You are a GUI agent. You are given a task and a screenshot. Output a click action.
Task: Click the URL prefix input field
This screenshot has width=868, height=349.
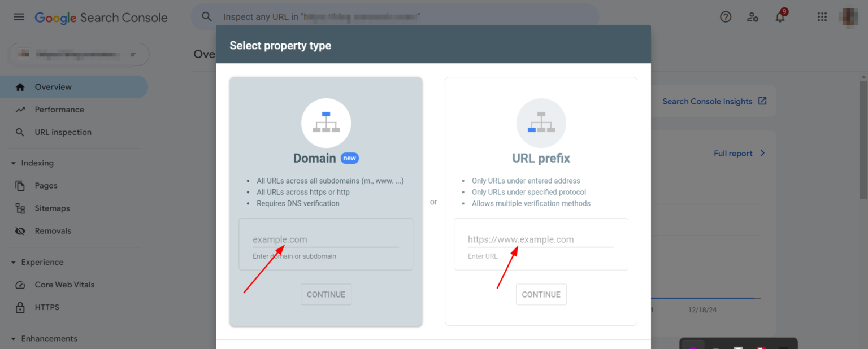(x=541, y=239)
